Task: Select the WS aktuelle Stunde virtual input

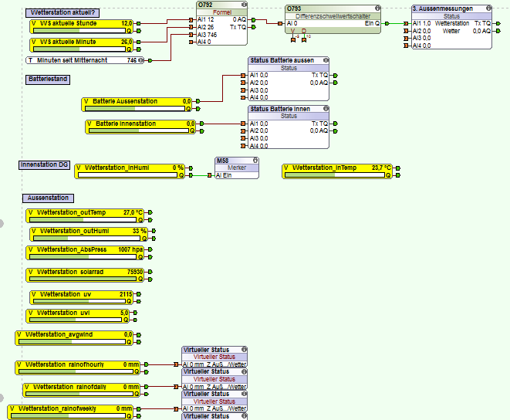Action: 81,27
